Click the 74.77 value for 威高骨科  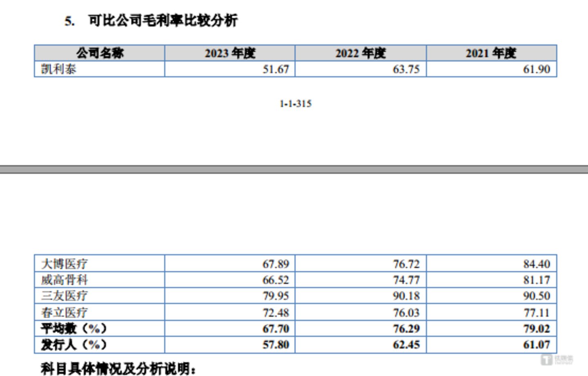406,280
